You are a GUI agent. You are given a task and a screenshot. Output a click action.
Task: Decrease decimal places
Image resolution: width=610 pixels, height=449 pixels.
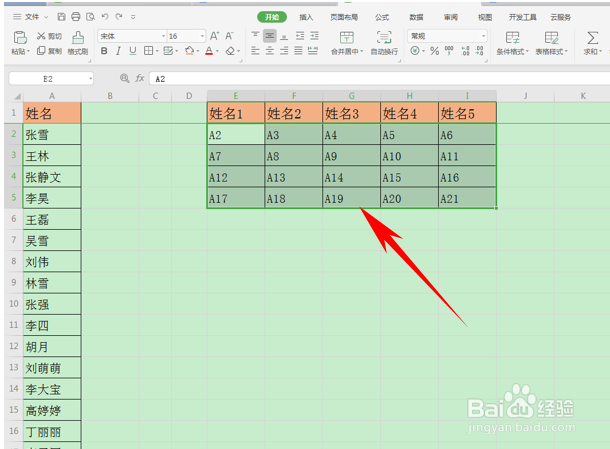coord(480,51)
